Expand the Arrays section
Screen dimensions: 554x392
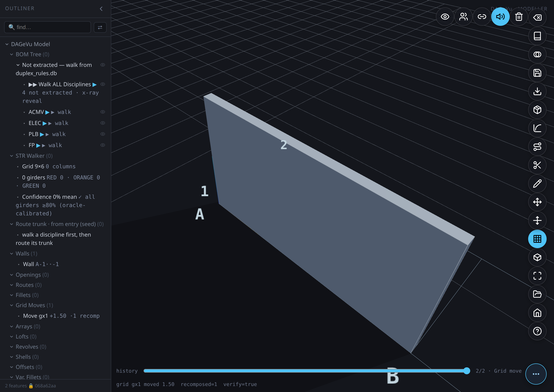pos(12,327)
